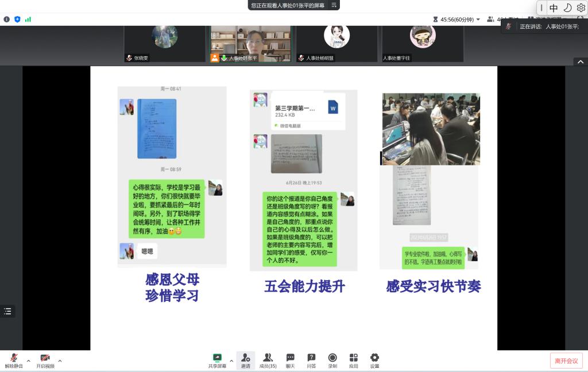
Task: Click the meeting info icon
Action: point(7,19)
